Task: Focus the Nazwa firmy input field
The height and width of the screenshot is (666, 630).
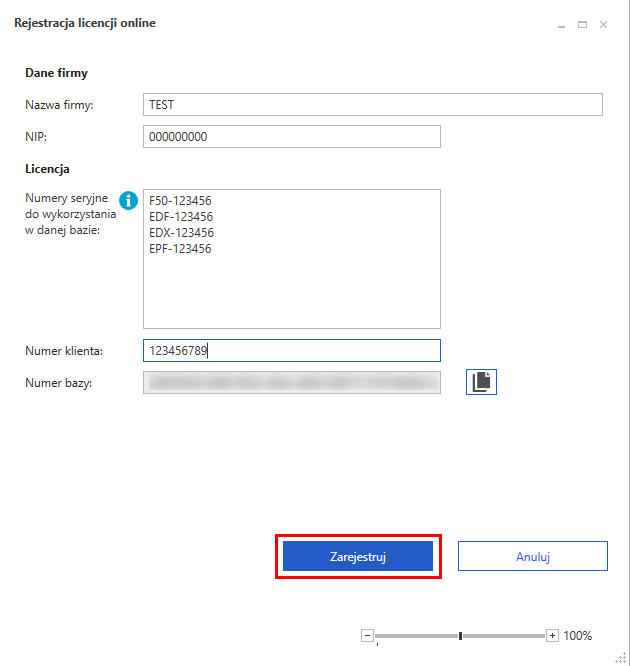Action: 373,104
